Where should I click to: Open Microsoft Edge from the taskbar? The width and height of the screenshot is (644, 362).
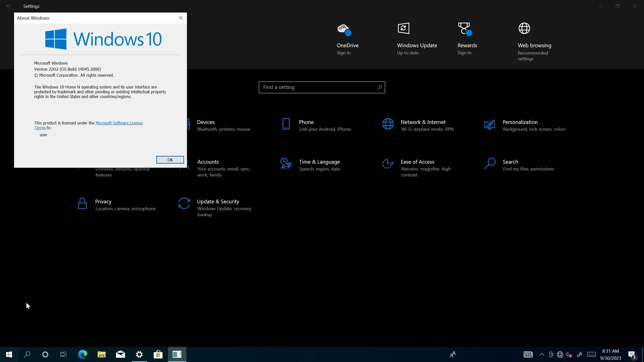(83, 354)
